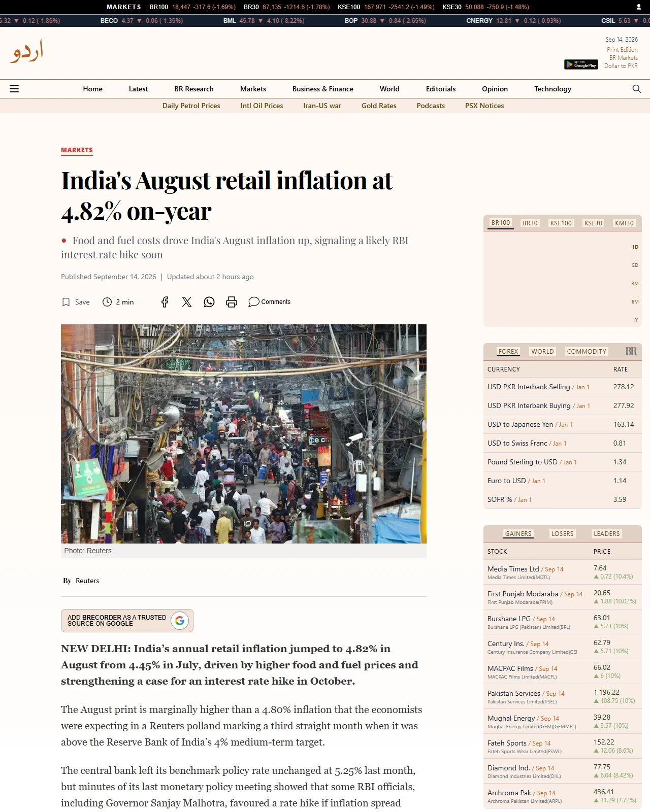Add BRecorder as trusted Google source
The height and width of the screenshot is (812, 650).
click(127, 620)
